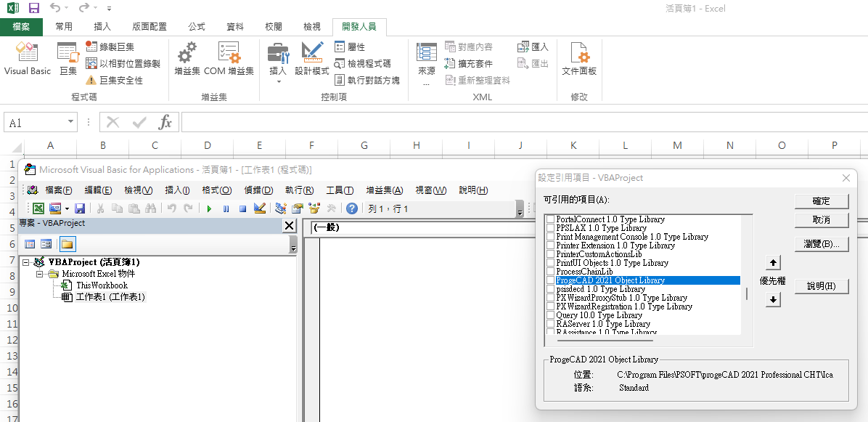Image resolution: width=868 pixels, height=422 pixels.
Task: Click the Break pause icon in VBA toolbar
Action: click(226, 208)
